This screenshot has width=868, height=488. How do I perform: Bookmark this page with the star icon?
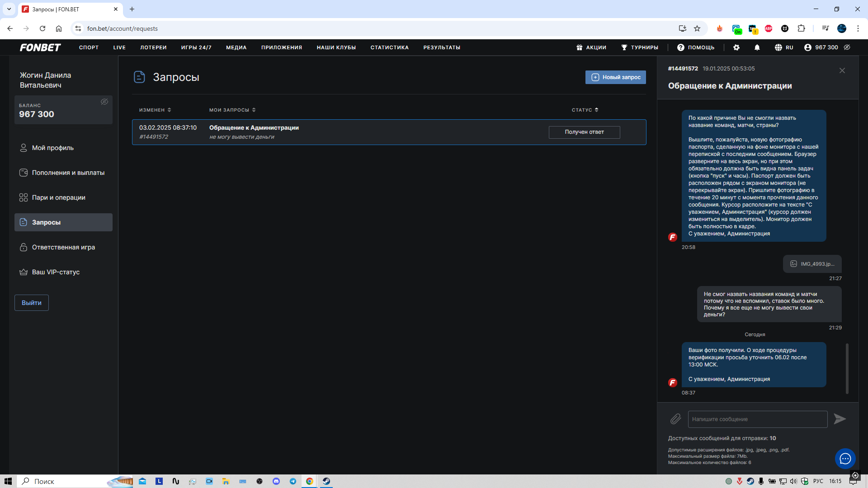click(697, 28)
